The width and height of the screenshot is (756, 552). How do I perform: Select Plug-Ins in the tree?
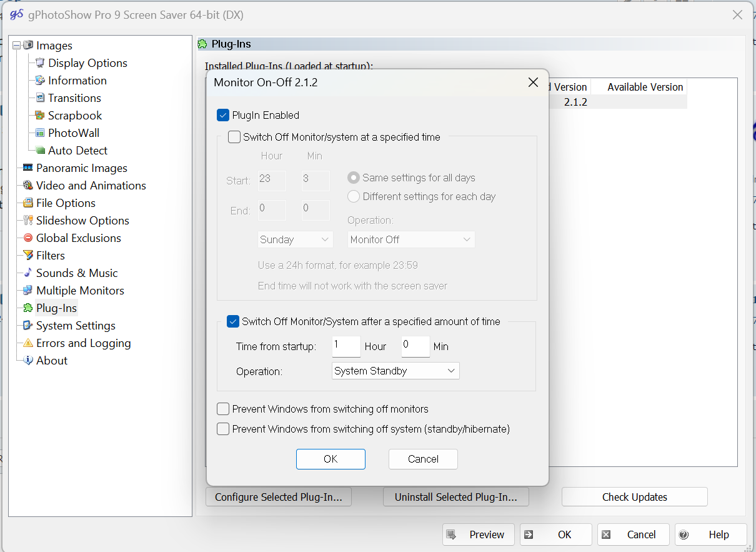click(x=56, y=308)
